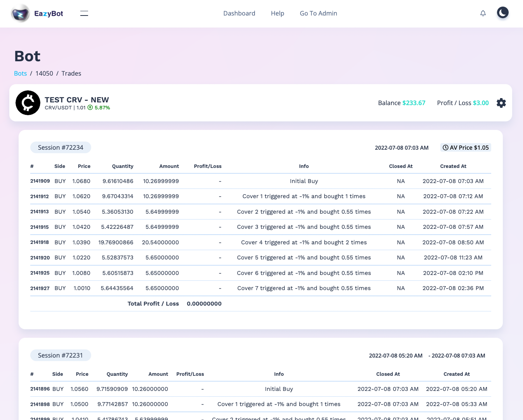Click the Closed At header in Session #72234
Viewport: 523px width, 420px height.
point(401,166)
